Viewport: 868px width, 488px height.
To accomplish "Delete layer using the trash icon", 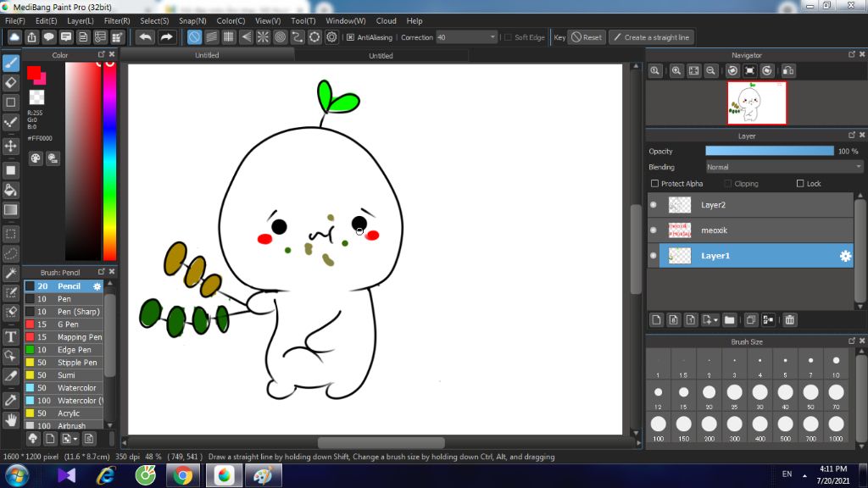I will point(789,319).
